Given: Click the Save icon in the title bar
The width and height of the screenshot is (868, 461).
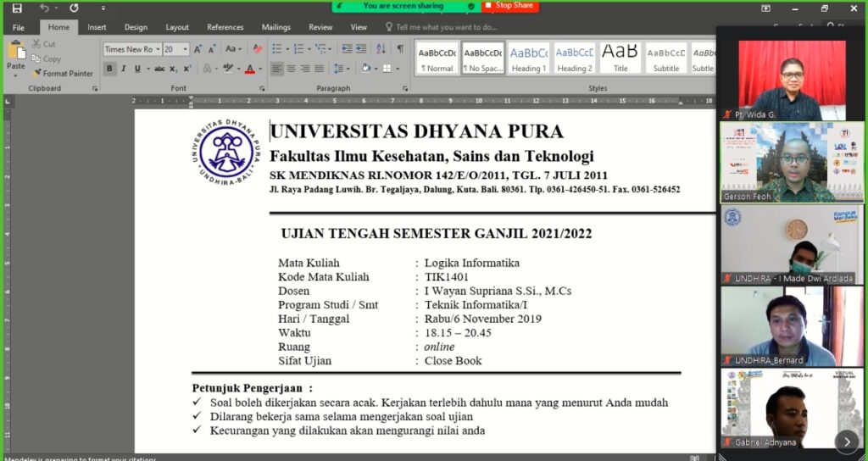Looking at the screenshot, I should coord(17,8).
